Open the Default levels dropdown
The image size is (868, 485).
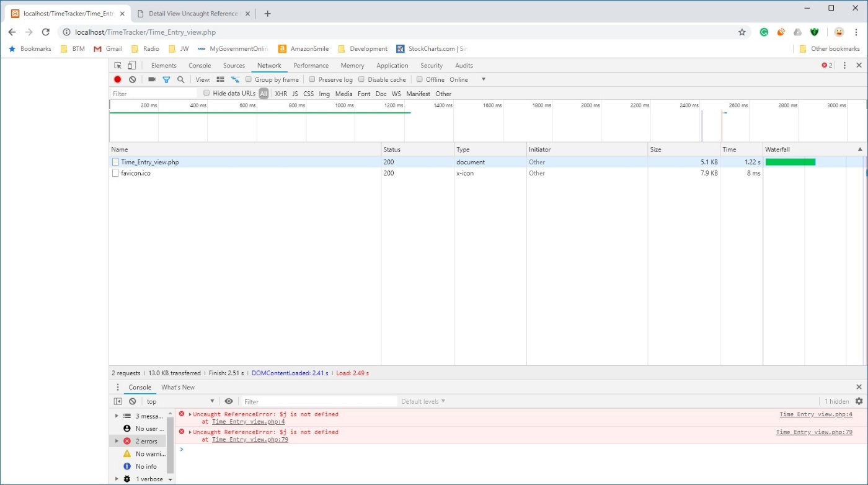tap(423, 401)
